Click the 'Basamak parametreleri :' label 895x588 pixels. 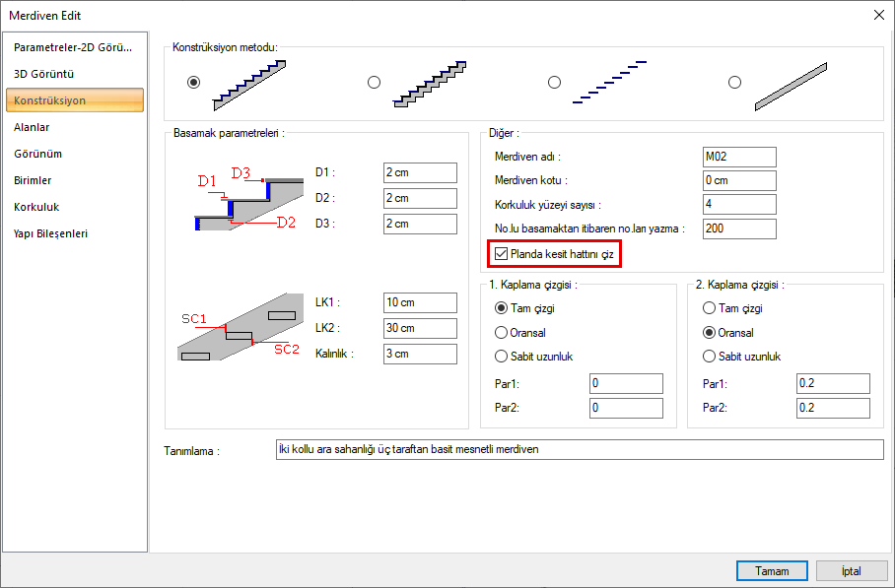point(229,133)
